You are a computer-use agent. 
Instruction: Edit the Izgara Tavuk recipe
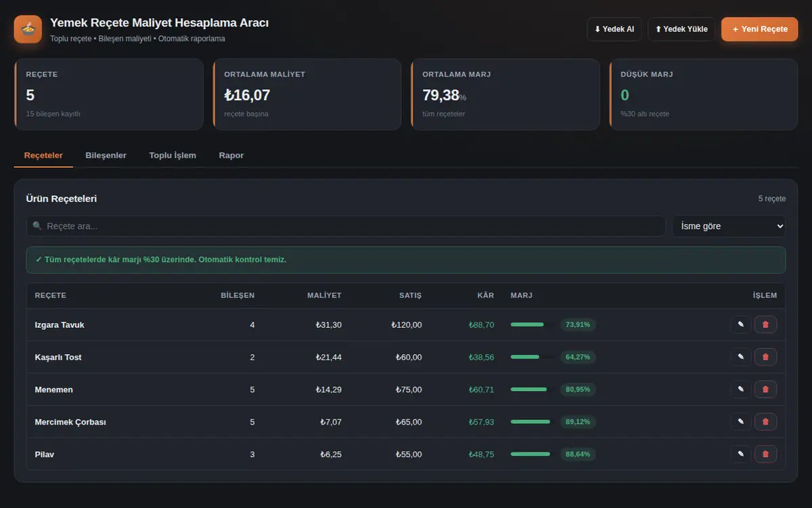[x=740, y=324]
